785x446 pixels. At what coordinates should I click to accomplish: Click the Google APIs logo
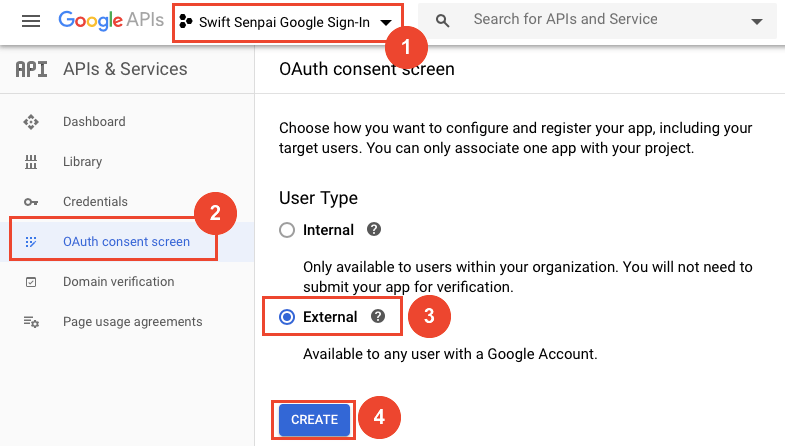[111, 21]
